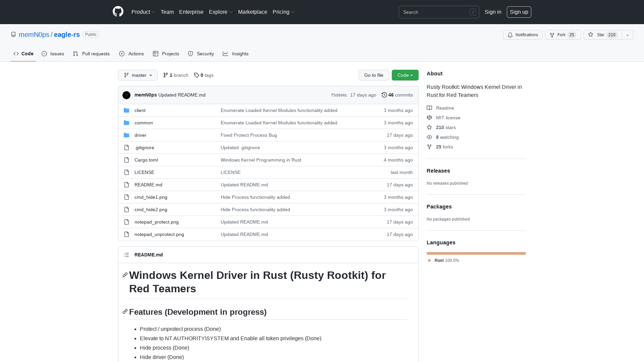Click anchor link icon beside Features heading

125,311
